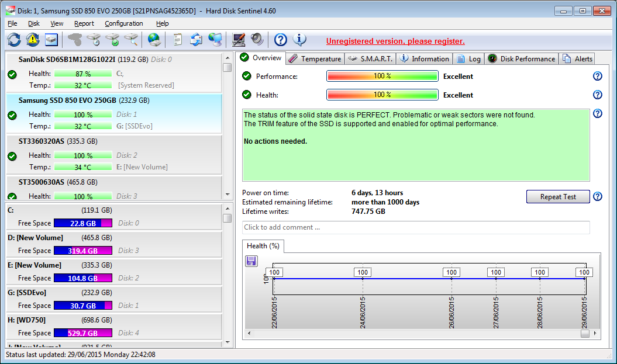
Task: Click the disk with magnifying glass icon
Action: (131, 40)
